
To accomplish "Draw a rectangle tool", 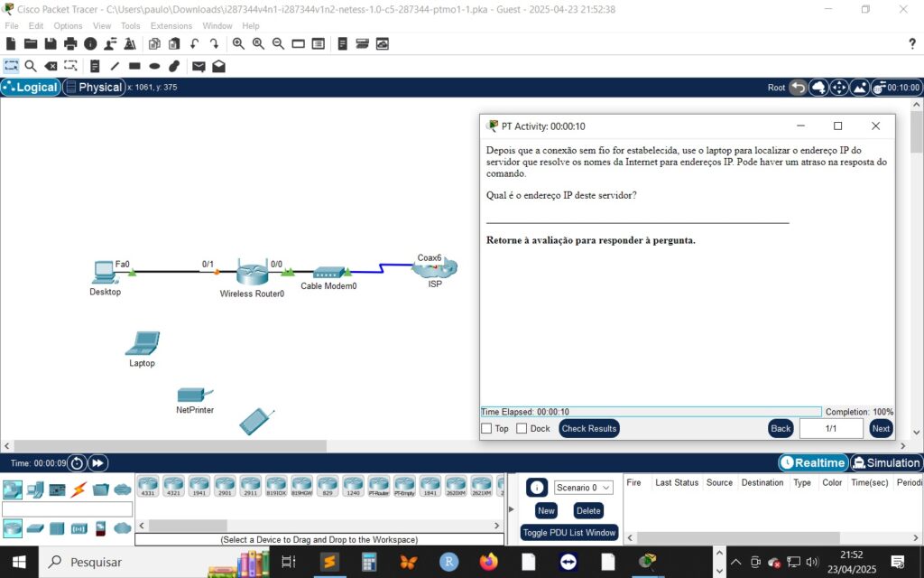I will coord(135,66).
